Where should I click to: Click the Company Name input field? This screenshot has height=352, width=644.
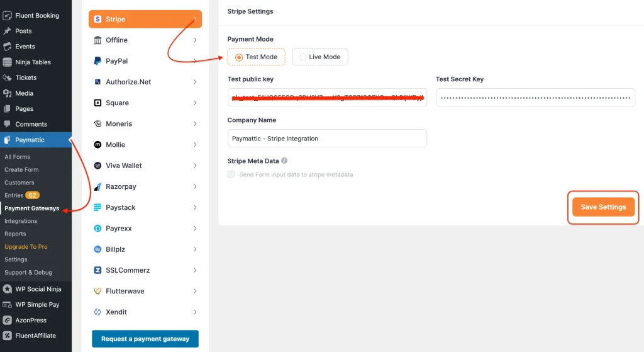coord(327,138)
